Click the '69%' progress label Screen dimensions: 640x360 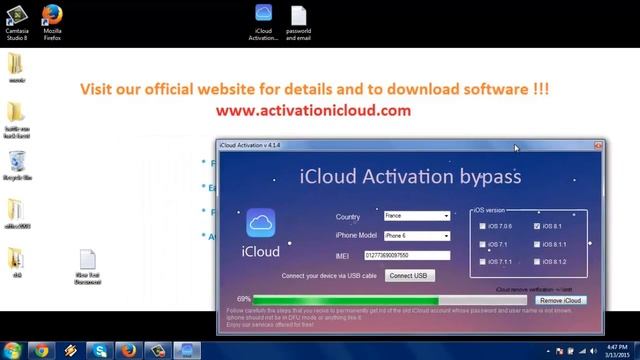244,299
